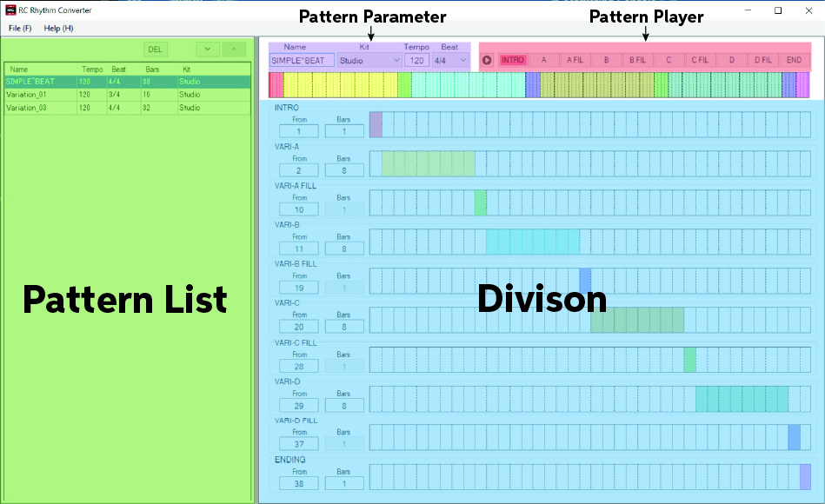Open the Kit dropdown showing Studio
825x504 pixels.
coord(369,61)
